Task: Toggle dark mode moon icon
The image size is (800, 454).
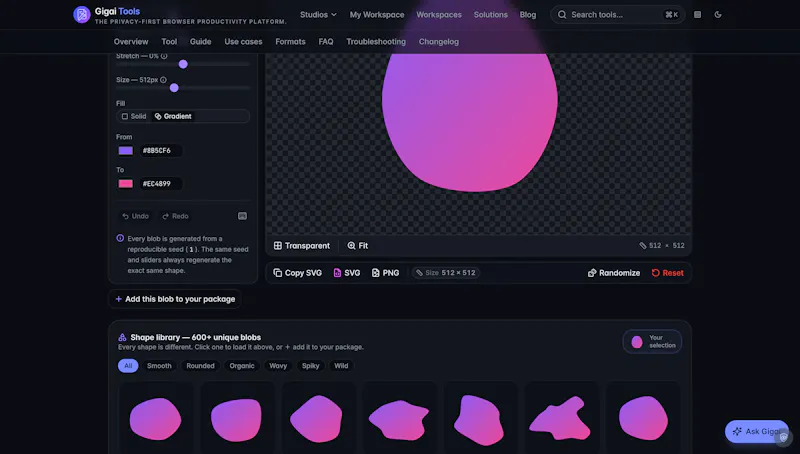Action: (718, 15)
